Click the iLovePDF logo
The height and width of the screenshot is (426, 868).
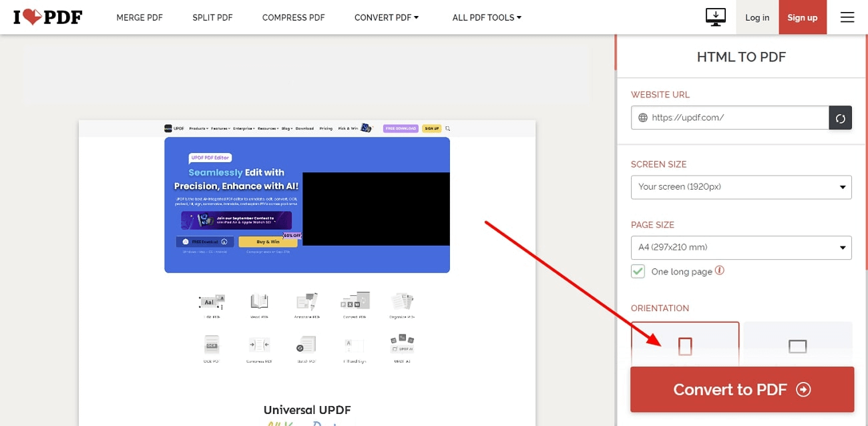pyautogui.click(x=47, y=17)
